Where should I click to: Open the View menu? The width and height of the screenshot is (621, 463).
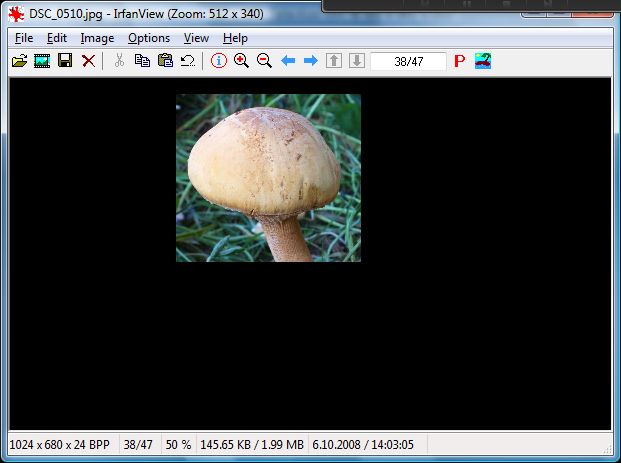(196, 38)
